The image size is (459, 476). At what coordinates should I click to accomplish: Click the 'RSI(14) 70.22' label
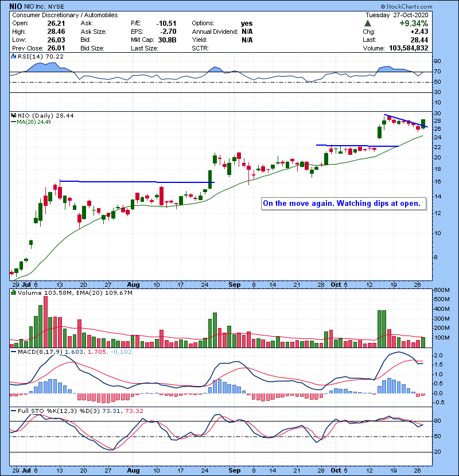[41, 56]
